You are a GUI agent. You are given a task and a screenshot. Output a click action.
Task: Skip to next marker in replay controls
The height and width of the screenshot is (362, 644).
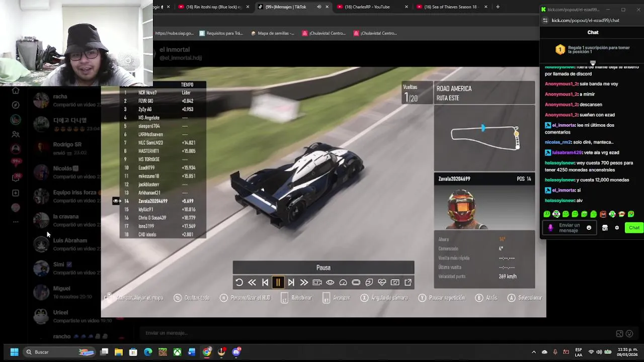(x=291, y=283)
